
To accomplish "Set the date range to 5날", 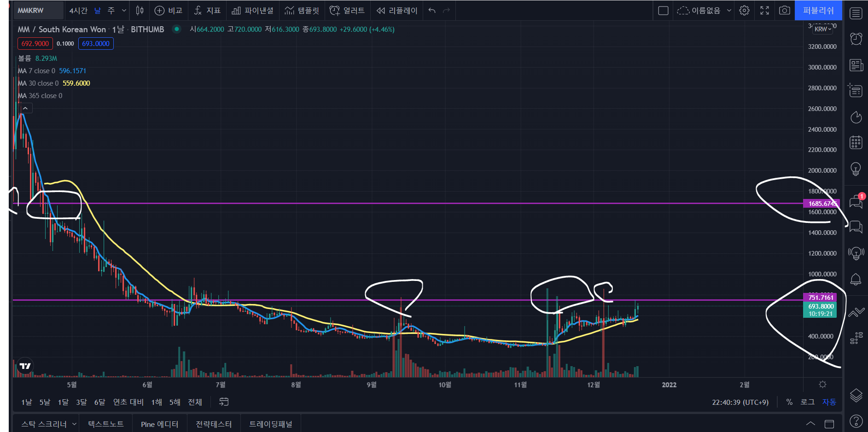I will (45, 402).
